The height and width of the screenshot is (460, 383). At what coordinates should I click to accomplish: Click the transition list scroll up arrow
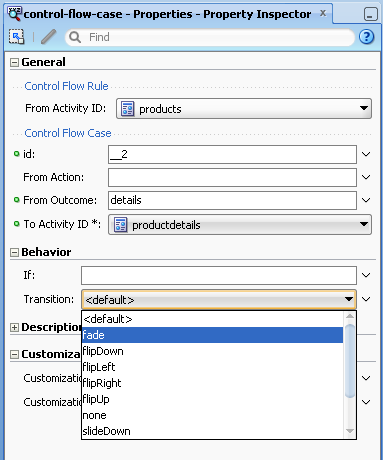pyautogui.click(x=350, y=316)
